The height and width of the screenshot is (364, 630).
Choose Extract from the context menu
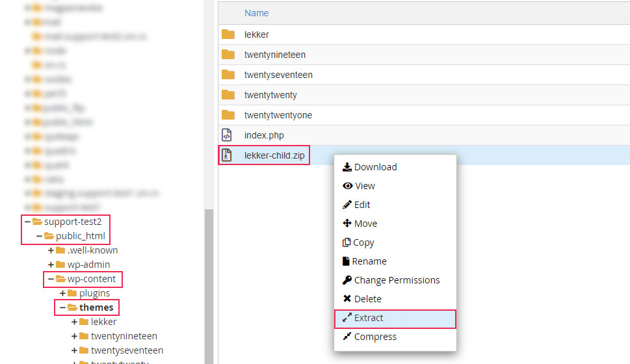(x=395, y=319)
